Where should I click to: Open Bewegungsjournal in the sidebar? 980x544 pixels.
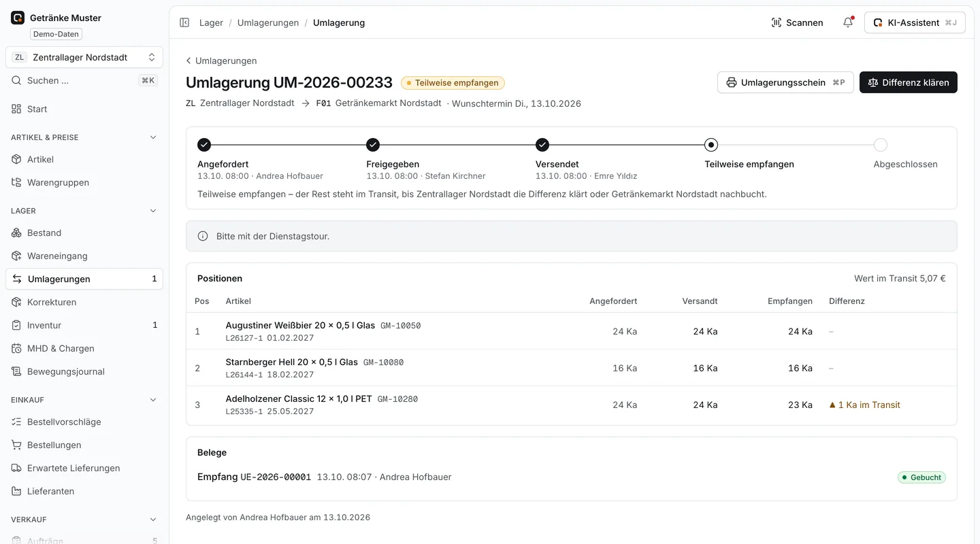click(84, 371)
